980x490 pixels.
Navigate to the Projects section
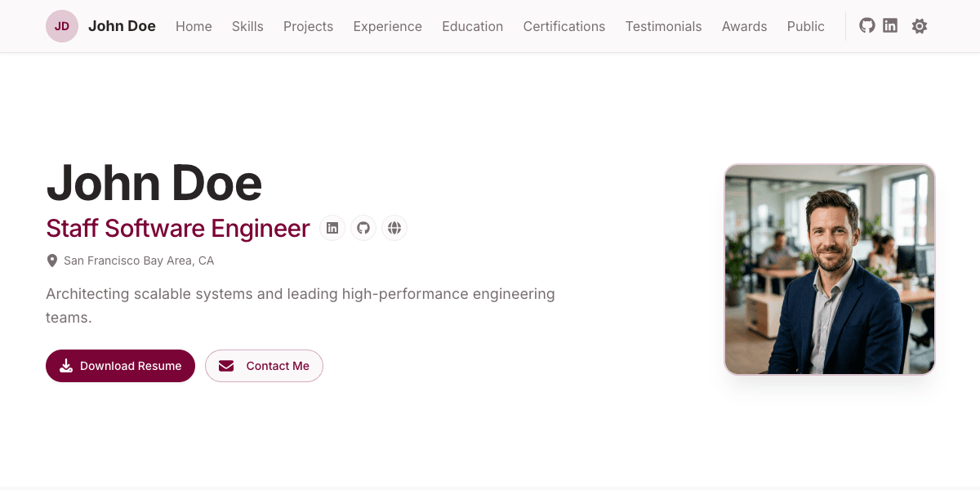tap(308, 26)
